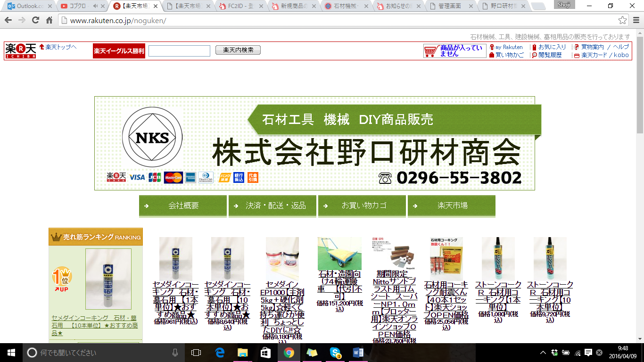This screenshot has width=644, height=362.
Task: Open the セメダインEP1000 product link
Action: [x=282, y=307]
